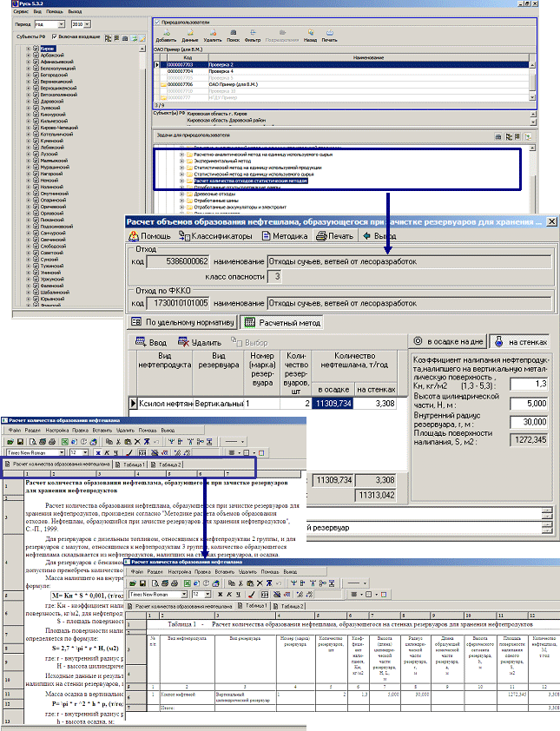The image size is (560, 731).
Task: Click the 'Высота цилиндрической части' input field
Action: click(x=528, y=402)
